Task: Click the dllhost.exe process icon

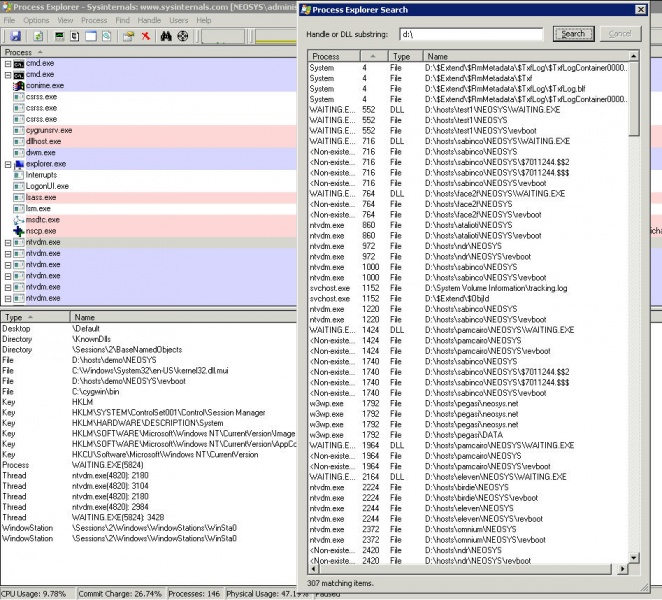Action: tap(19, 141)
